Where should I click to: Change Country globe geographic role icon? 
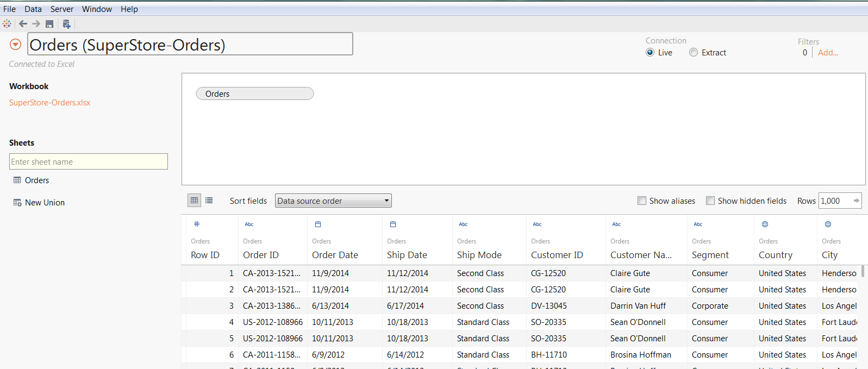tap(765, 224)
